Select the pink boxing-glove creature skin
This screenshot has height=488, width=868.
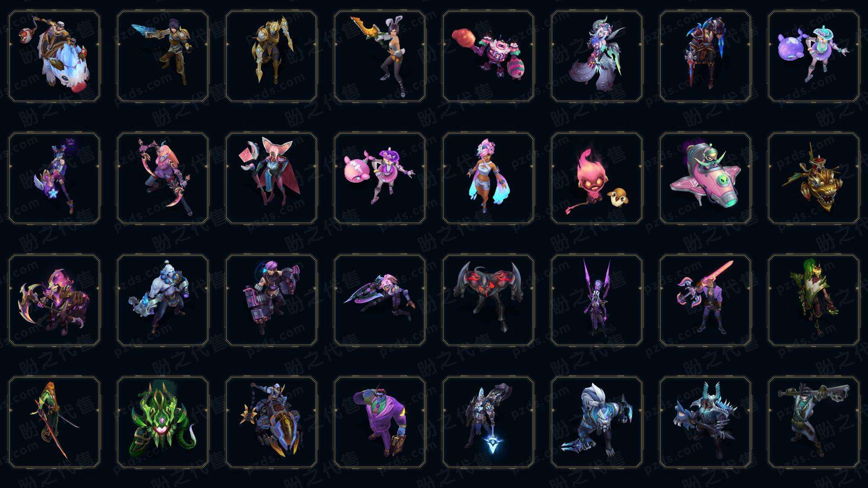(488, 56)
